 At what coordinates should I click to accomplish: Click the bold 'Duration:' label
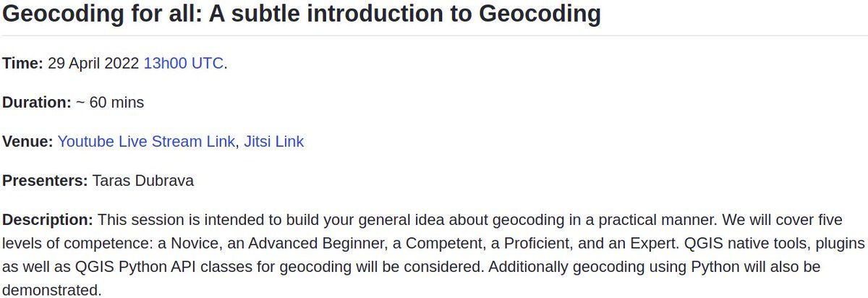pos(37,103)
